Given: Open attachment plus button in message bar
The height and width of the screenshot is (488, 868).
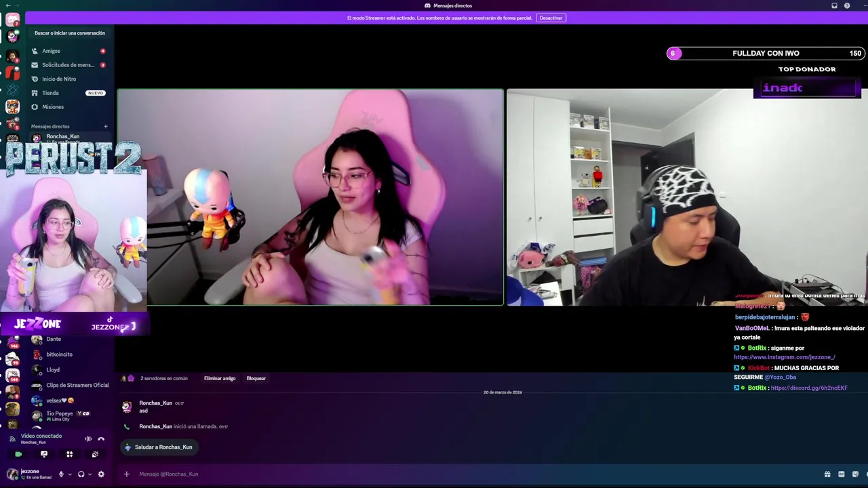Looking at the screenshot, I should coord(126,474).
